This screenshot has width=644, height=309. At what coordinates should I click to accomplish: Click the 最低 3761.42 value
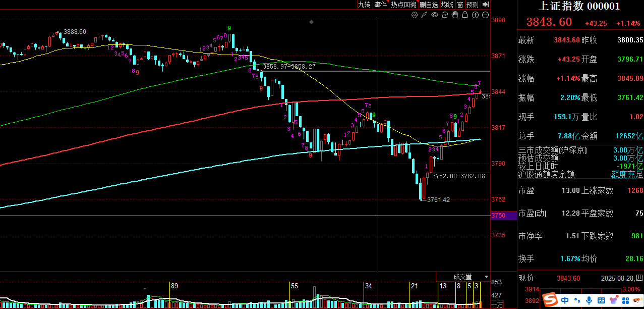tap(630, 97)
